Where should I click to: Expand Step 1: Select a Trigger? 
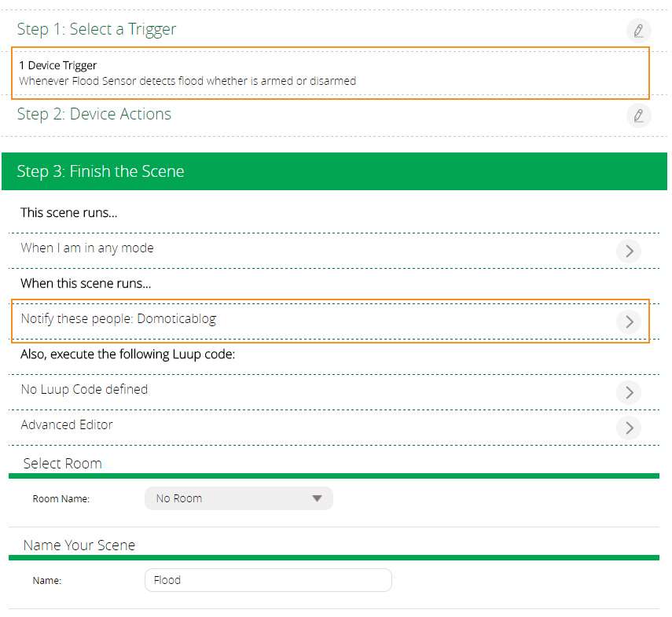click(97, 29)
